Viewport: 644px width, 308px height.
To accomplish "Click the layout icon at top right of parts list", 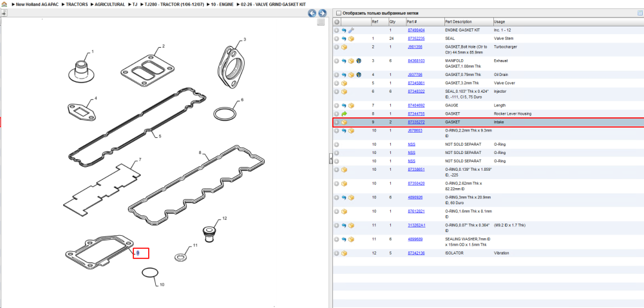I will [639, 13].
